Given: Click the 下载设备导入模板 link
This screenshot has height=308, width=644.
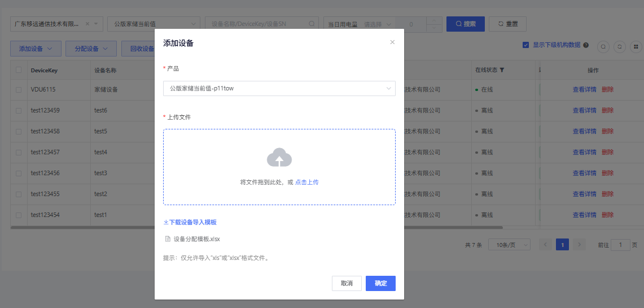Looking at the screenshot, I should pyautogui.click(x=190, y=223).
